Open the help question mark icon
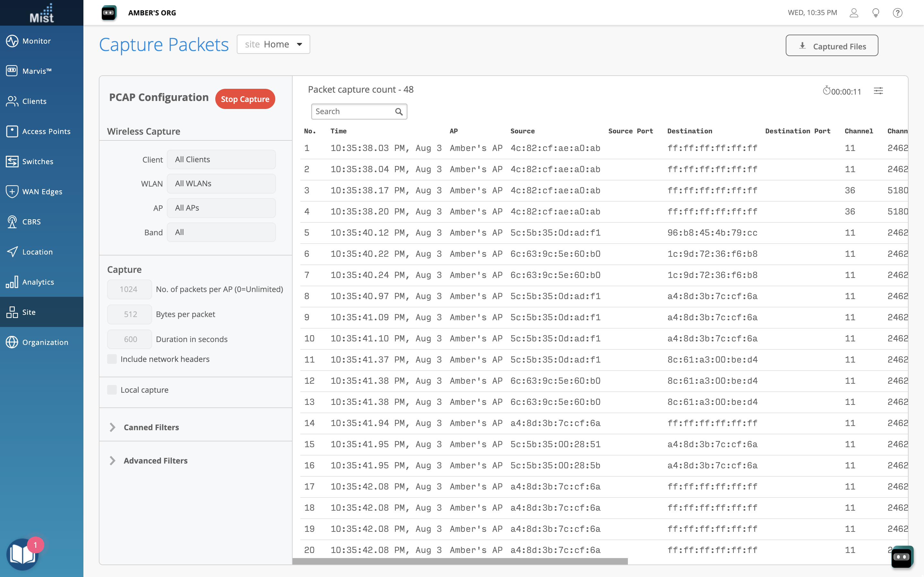This screenshot has width=924, height=577. pyautogui.click(x=897, y=13)
